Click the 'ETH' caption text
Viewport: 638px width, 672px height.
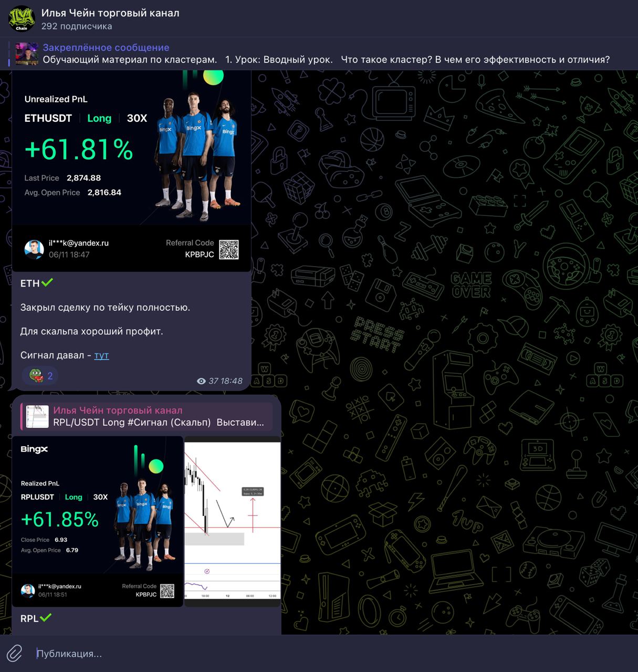(30, 283)
